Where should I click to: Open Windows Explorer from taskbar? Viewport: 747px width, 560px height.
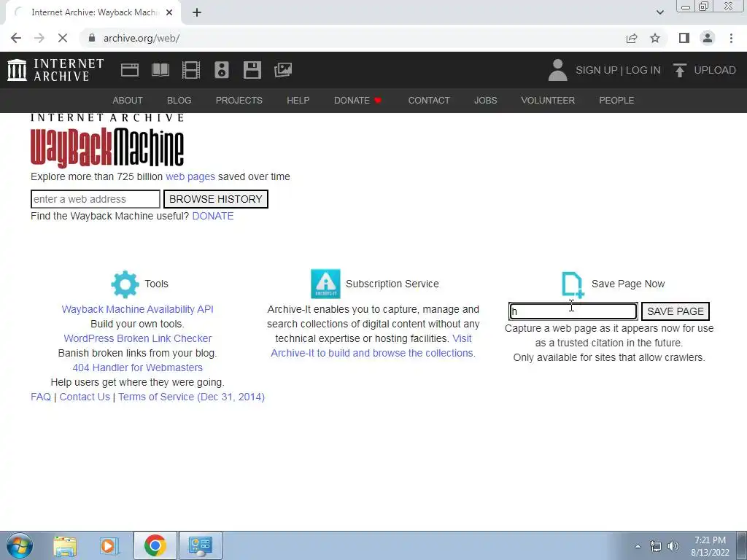pos(65,545)
